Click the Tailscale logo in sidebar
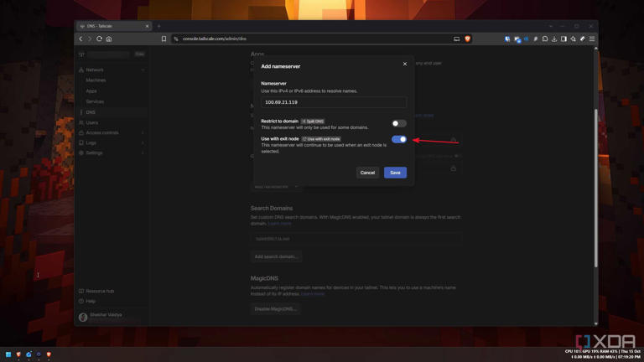 pyautogui.click(x=81, y=54)
